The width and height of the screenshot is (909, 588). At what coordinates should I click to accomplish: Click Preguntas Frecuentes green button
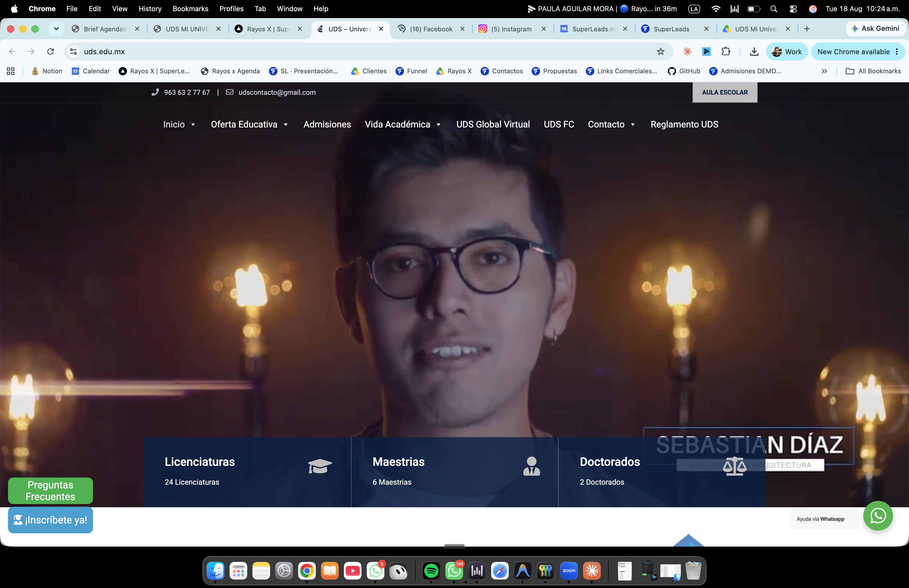(x=50, y=490)
